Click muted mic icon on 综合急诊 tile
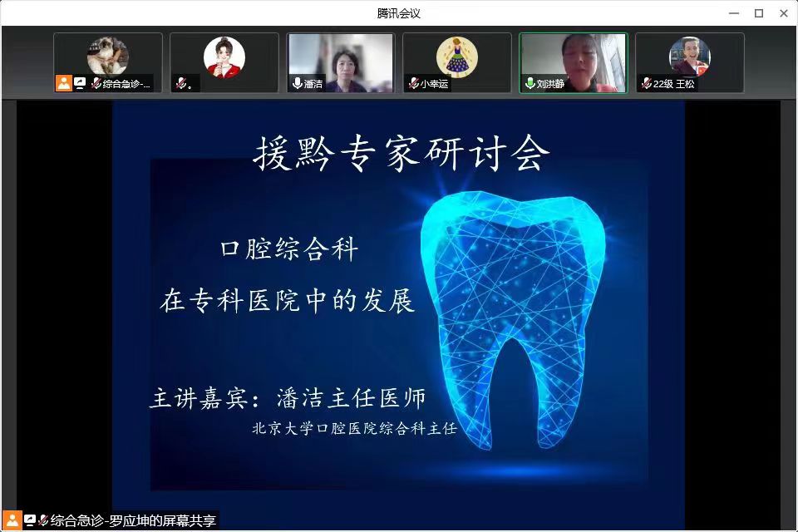The width and height of the screenshot is (798, 532). tap(96, 84)
